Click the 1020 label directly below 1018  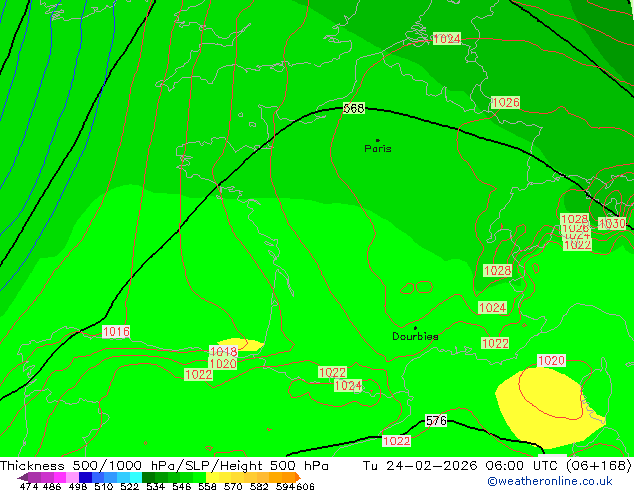223,363
